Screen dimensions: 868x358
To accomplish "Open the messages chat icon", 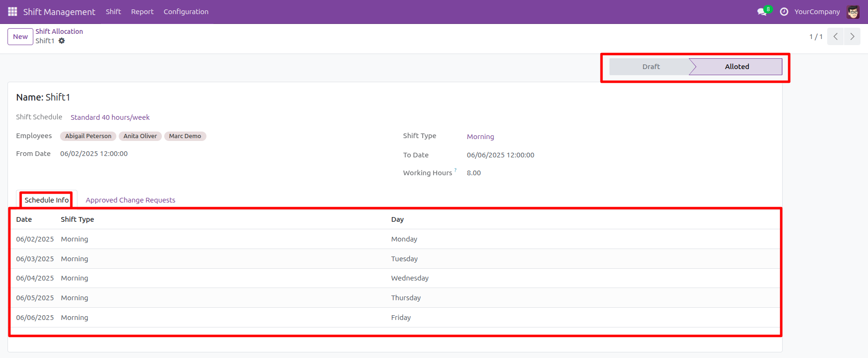I will [x=761, y=12].
